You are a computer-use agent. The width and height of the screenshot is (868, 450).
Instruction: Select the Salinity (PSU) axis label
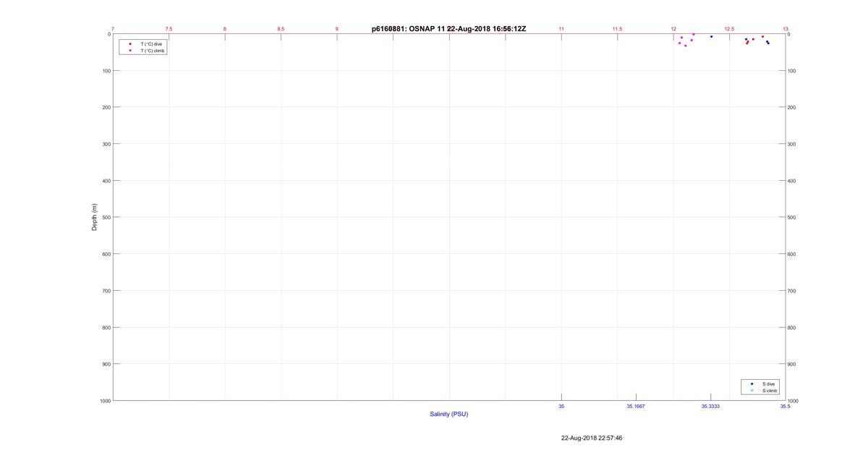coord(449,414)
